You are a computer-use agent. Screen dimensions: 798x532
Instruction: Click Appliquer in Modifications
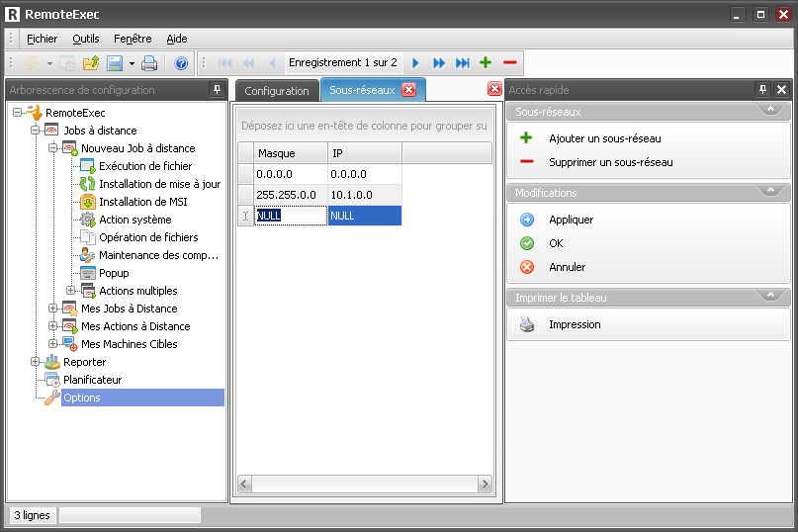(571, 220)
